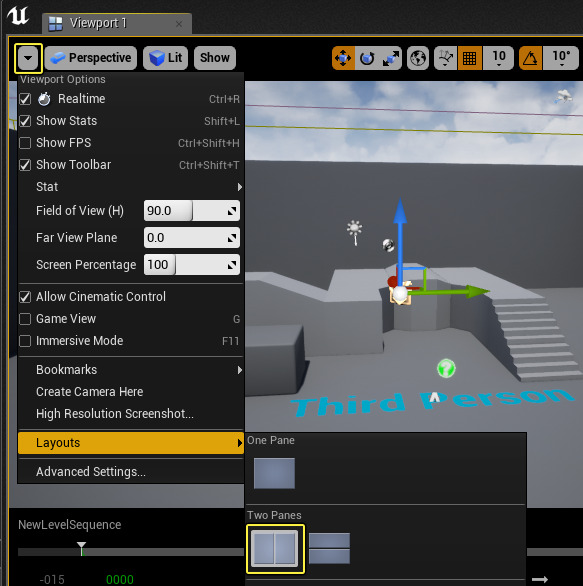
Task: Open rotation snap 10° dropdown
Action: (561, 58)
